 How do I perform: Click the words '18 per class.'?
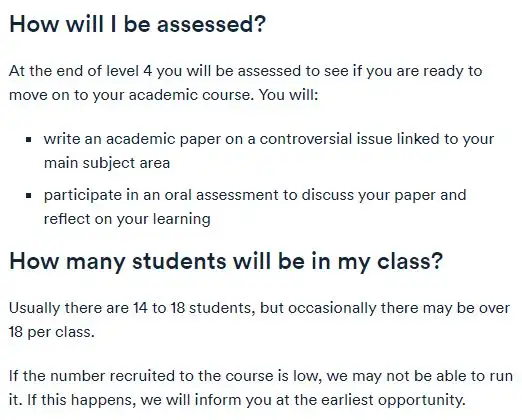click(52, 332)
